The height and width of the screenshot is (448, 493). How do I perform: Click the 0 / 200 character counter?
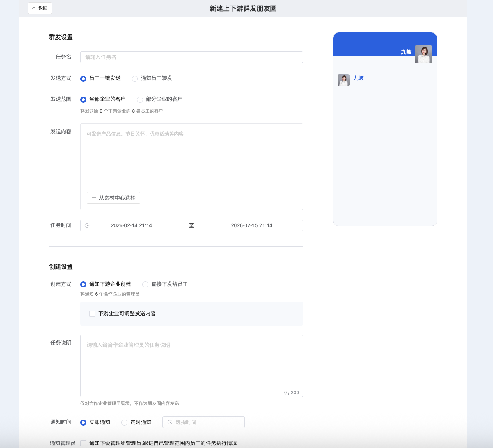coord(291,392)
